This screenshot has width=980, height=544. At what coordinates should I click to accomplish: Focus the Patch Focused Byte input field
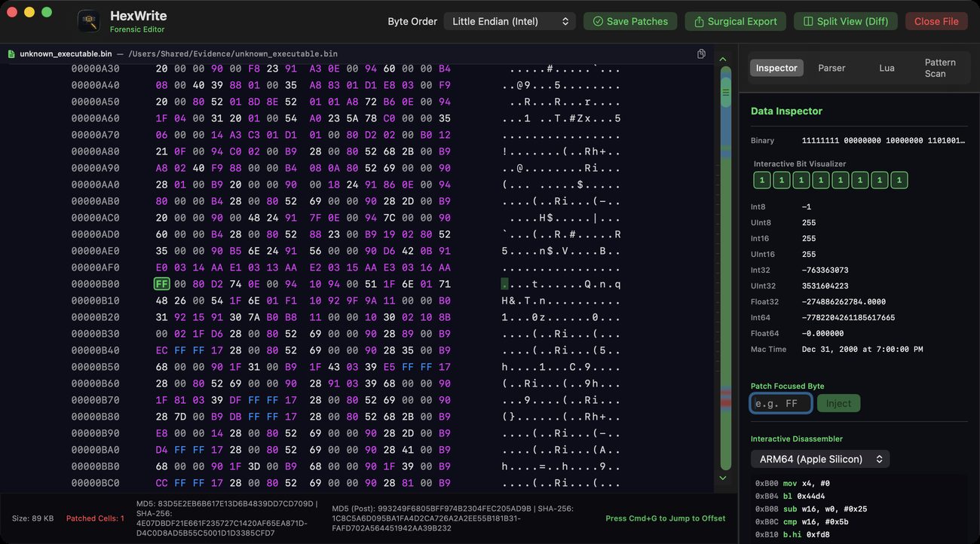(781, 403)
